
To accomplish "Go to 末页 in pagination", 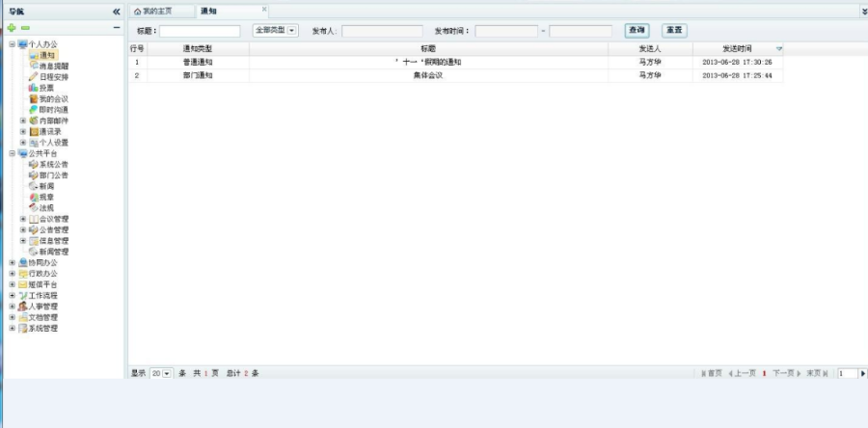I will pos(817,374).
